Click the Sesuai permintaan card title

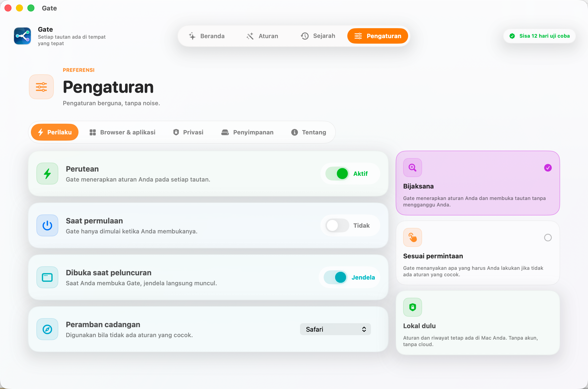pos(433,256)
